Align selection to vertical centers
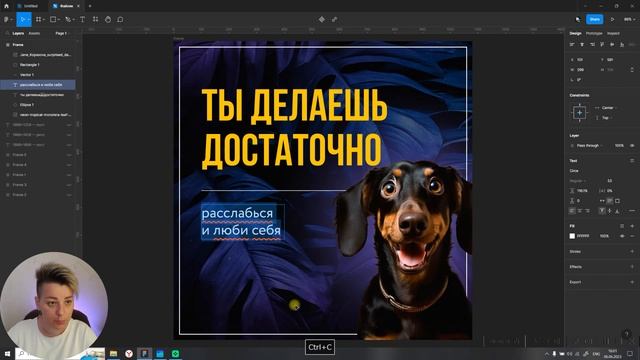640x360 pixels. [612, 44]
